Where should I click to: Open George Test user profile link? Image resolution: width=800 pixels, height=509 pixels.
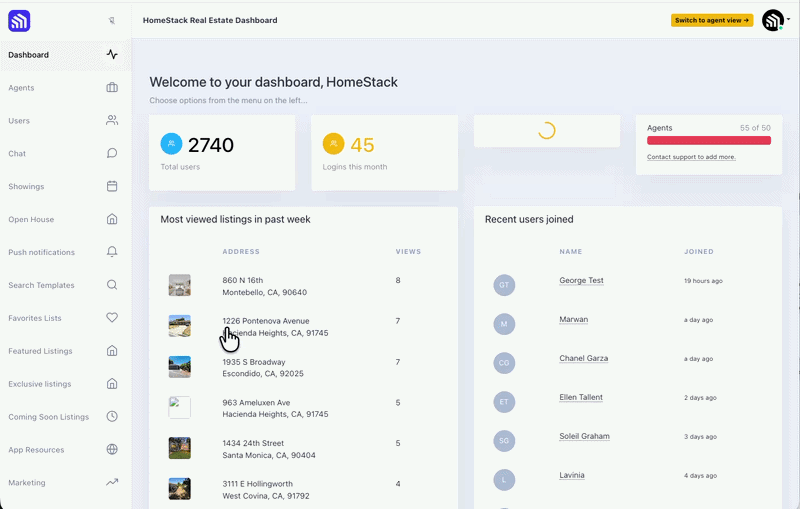pos(581,281)
